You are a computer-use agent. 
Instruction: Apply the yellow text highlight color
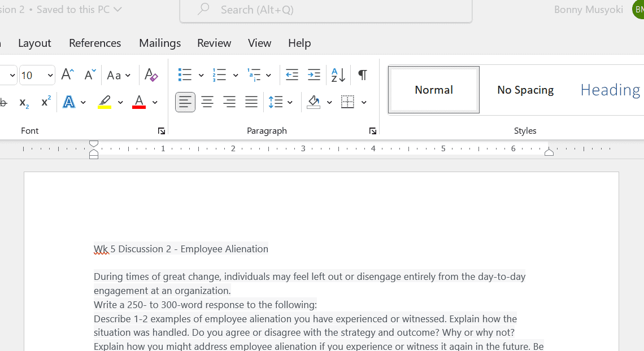105,102
